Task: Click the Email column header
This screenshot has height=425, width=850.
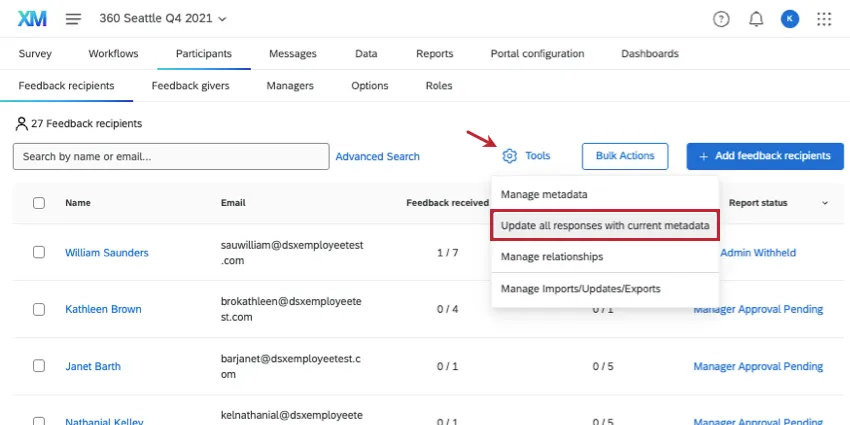Action: [233, 203]
